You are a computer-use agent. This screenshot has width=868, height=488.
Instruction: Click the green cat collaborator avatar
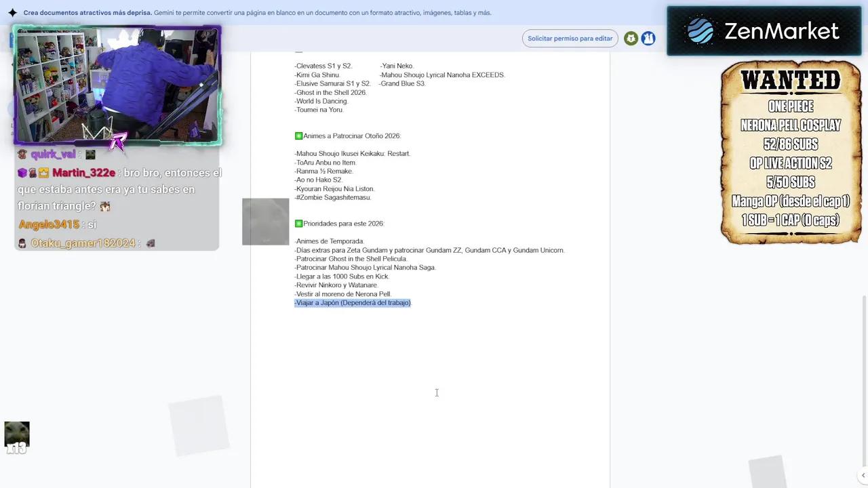pos(631,39)
